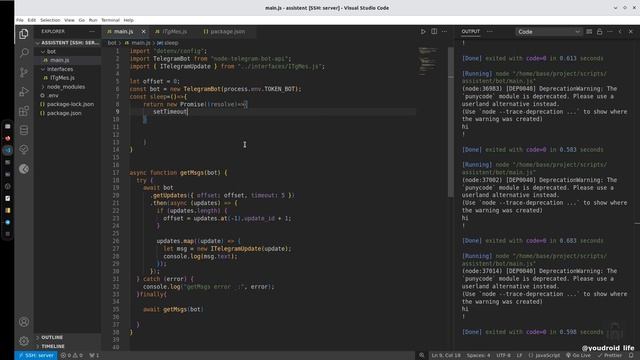Start Go Live server

(578, 356)
